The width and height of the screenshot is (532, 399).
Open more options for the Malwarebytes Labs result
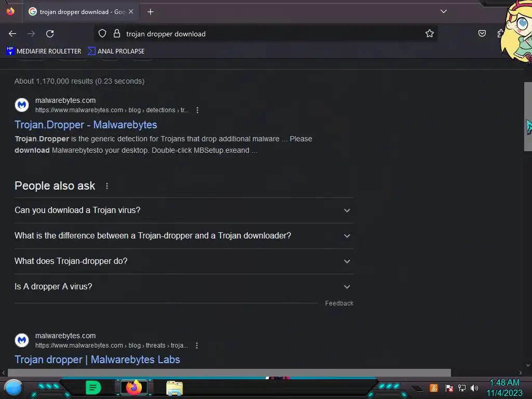[197, 345]
